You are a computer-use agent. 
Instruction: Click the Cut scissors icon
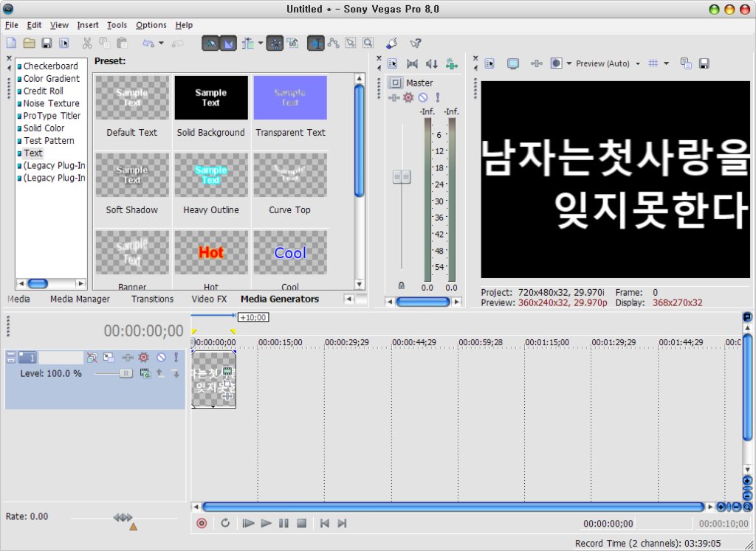(87, 43)
